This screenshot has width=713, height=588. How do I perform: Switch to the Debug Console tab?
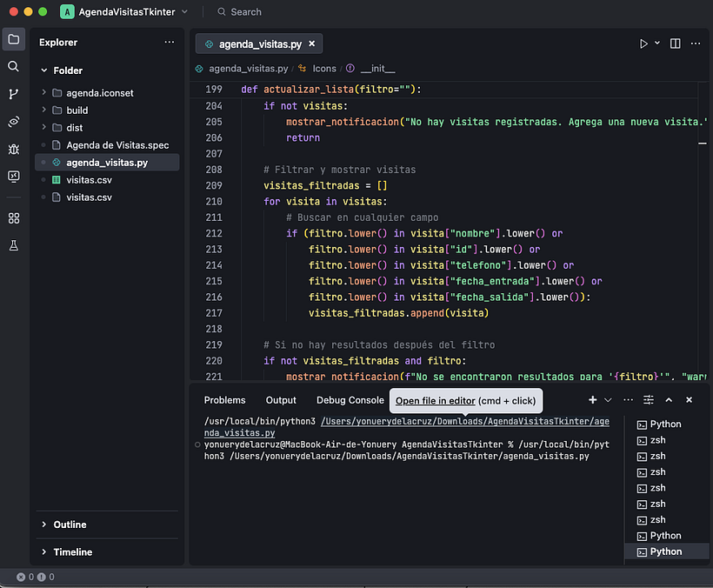[x=350, y=400]
